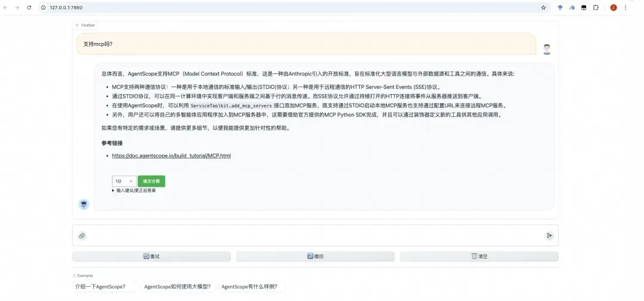This screenshot has height=301, width=644.
Task: Open the doc.agentscope.io MCP tutorial link
Action: pos(171,156)
